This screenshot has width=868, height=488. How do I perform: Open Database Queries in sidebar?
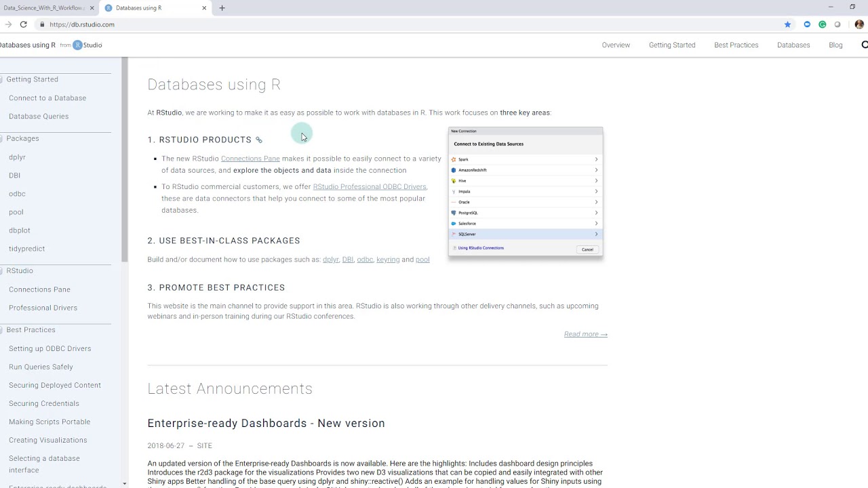(39, 117)
